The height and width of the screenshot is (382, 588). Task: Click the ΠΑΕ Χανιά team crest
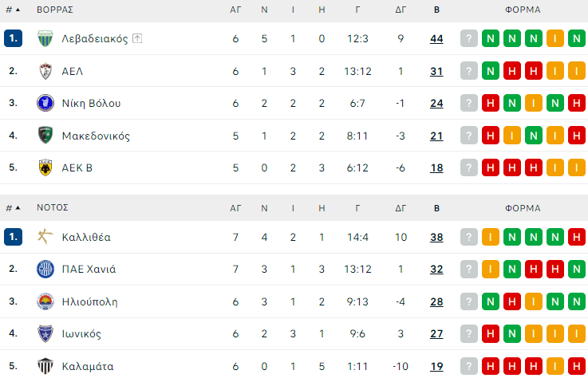click(45, 269)
